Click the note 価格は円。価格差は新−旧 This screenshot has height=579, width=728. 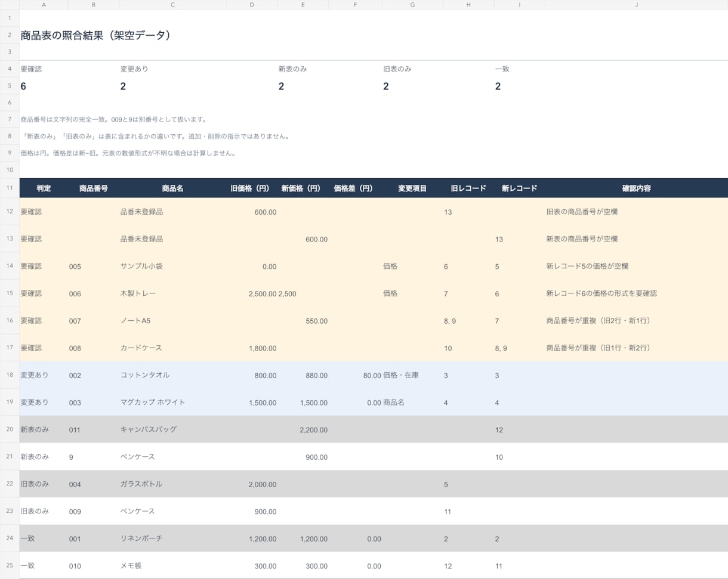coord(128,153)
